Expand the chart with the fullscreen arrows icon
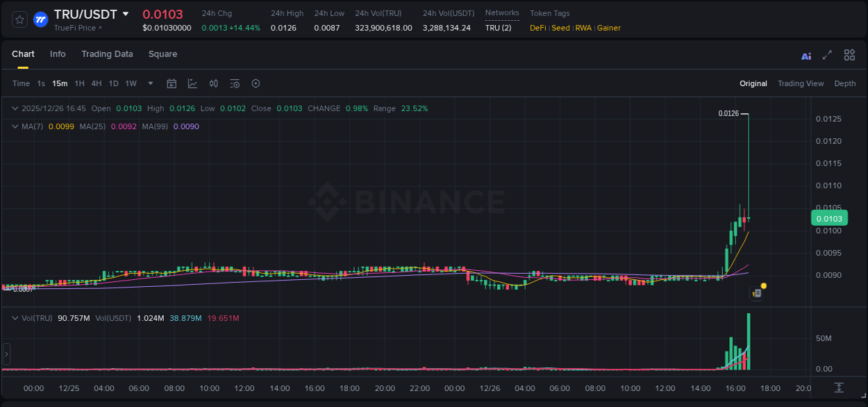868x407 pixels. click(828, 55)
